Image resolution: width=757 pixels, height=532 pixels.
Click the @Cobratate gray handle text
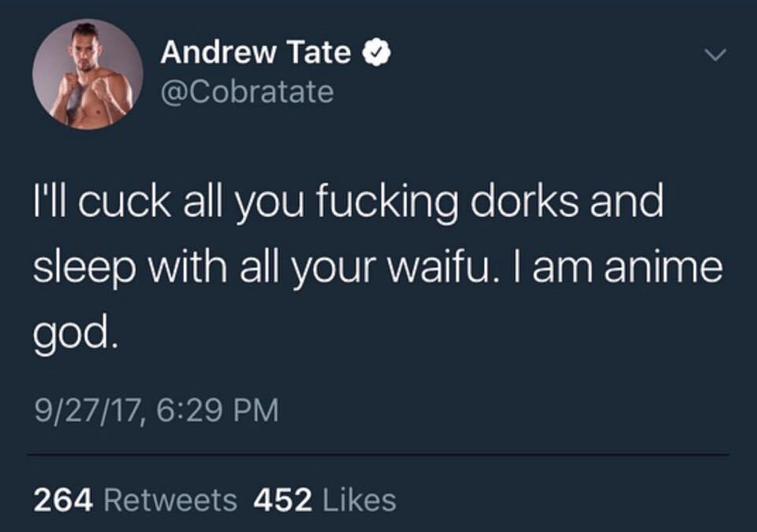coord(247,91)
